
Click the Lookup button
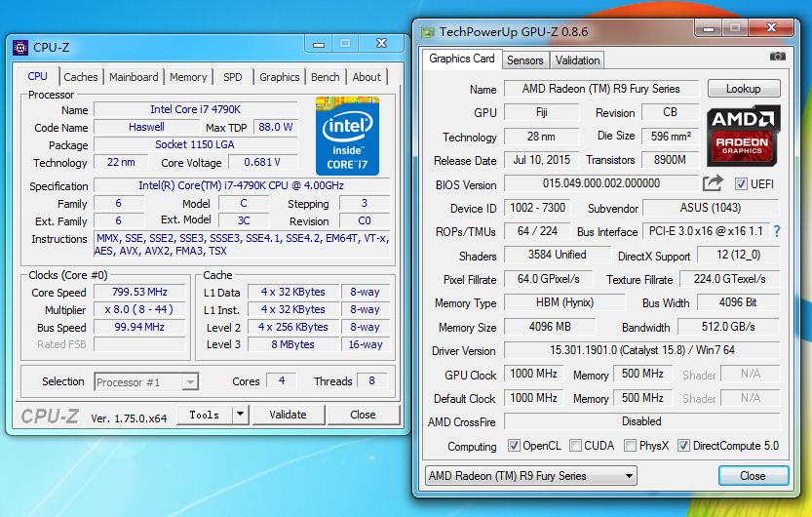[x=743, y=89]
